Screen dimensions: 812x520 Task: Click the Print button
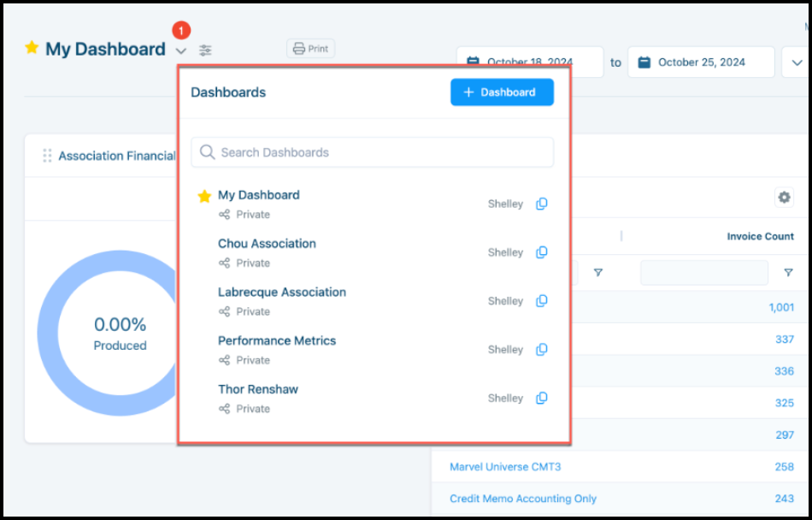[x=311, y=49]
